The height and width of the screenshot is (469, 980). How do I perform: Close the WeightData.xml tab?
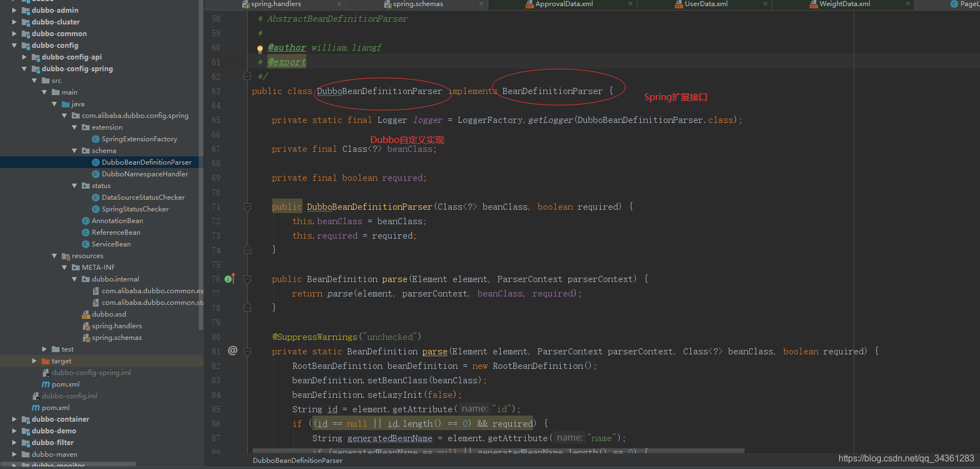point(908,4)
